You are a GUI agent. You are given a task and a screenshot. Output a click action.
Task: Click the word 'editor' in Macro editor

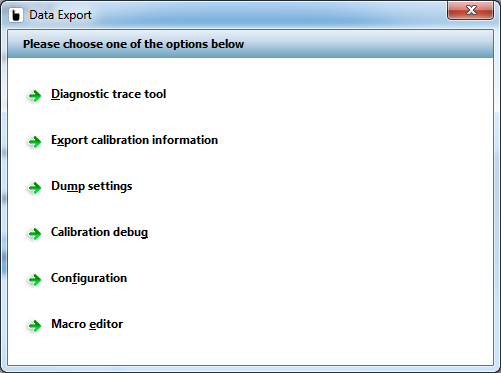(x=106, y=324)
